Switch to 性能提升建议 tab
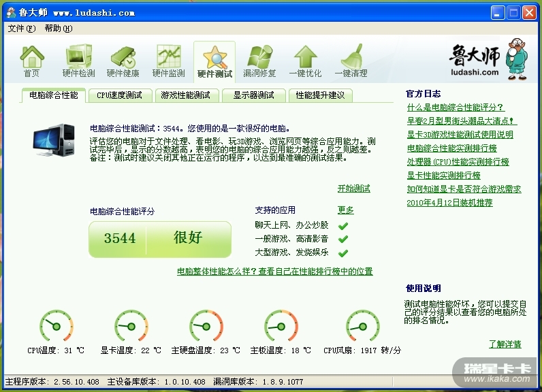The height and width of the screenshot is (392, 542). point(320,95)
